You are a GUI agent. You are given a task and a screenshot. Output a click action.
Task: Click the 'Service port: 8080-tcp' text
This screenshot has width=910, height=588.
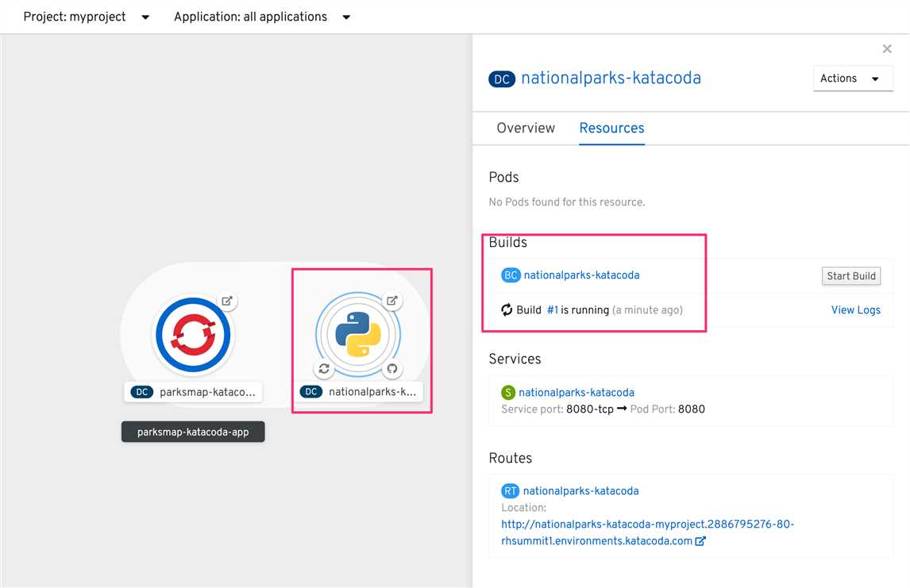(557, 409)
